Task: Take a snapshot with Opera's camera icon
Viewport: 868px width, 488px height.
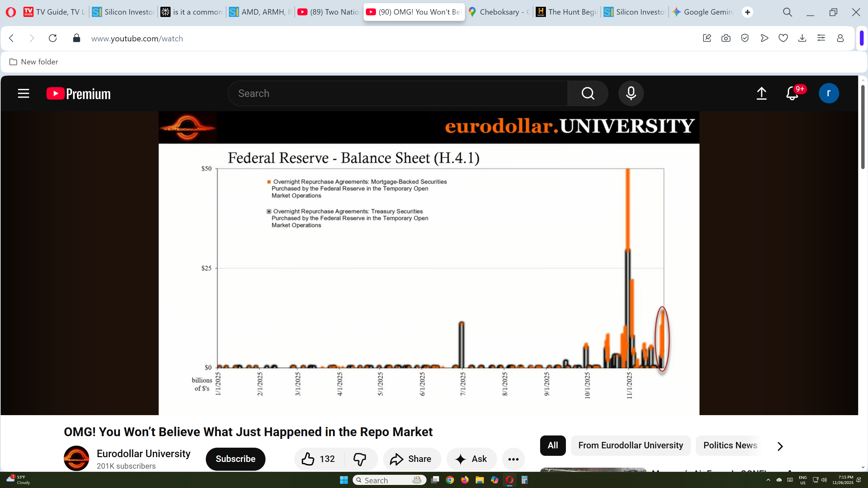Action: pos(726,38)
